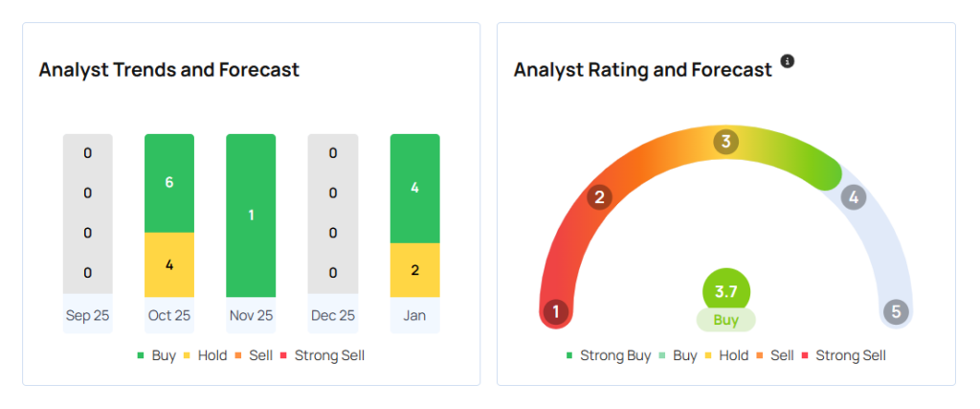Click gauge marker number 4
Screen dimensions: 980x409
click(x=853, y=198)
